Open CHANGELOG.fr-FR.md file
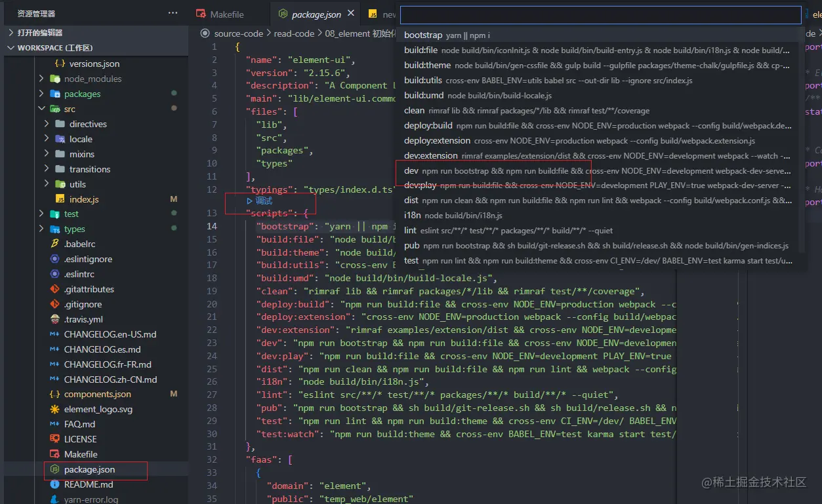 coord(108,364)
